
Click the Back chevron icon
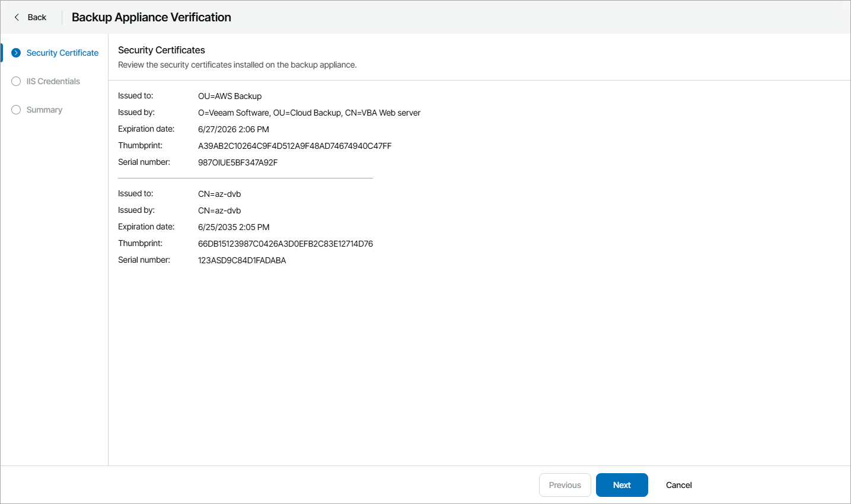click(15, 17)
